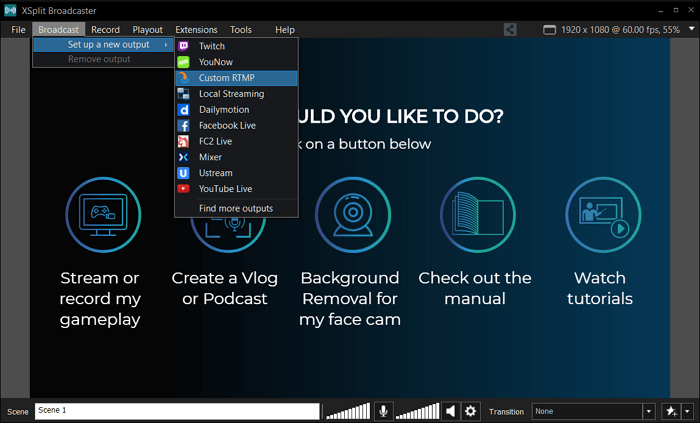Click the YouTube Live red play icon
Viewport: 700px width, 423px height.
(x=183, y=189)
